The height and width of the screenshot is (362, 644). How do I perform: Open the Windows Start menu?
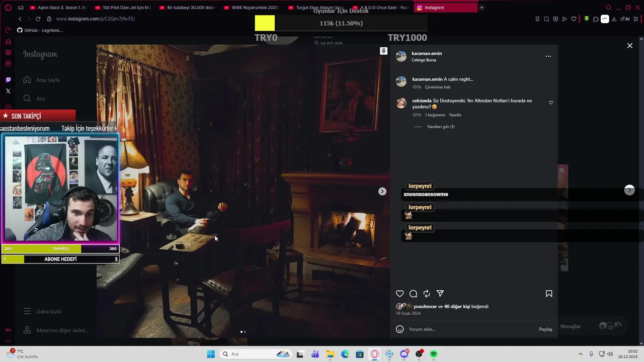pos(210,354)
